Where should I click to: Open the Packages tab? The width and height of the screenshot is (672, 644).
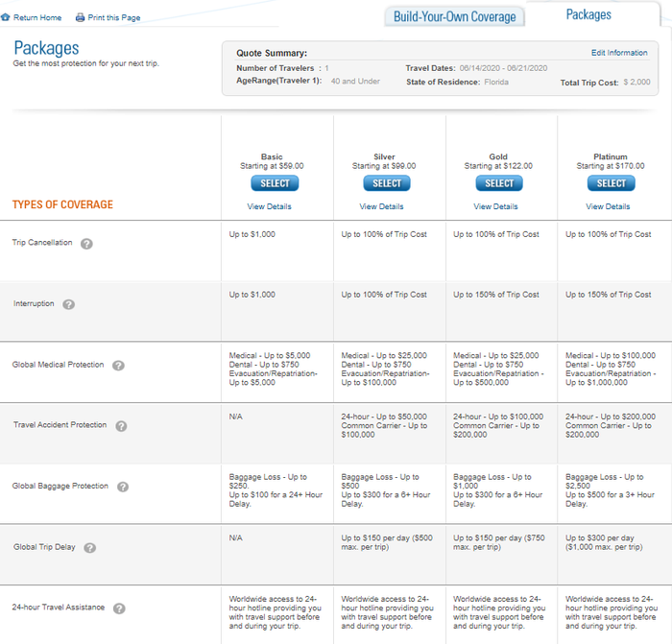pyautogui.click(x=588, y=14)
